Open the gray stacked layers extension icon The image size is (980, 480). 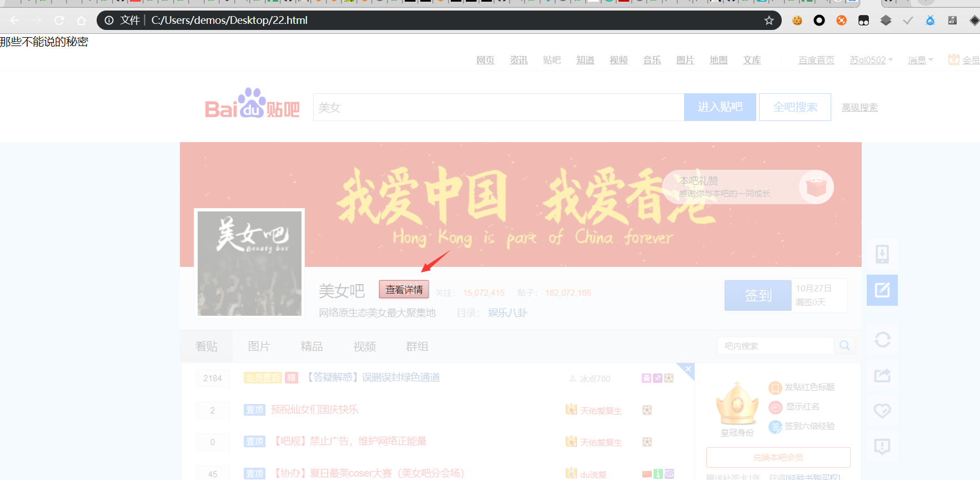tap(886, 21)
